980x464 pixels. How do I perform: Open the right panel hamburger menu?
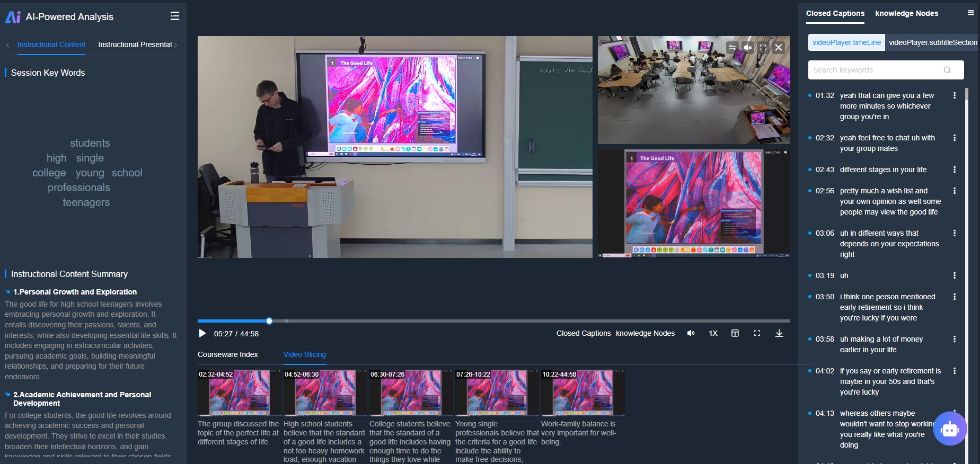point(971,13)
